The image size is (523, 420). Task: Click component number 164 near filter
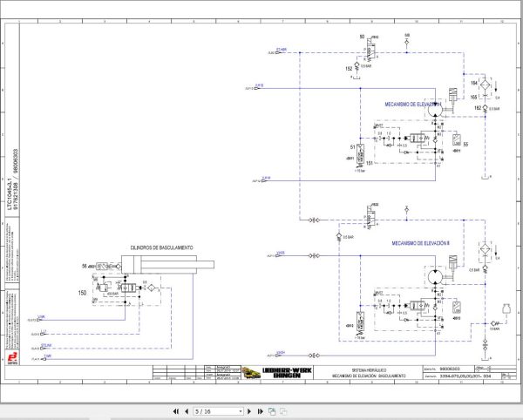click(474, 83)
